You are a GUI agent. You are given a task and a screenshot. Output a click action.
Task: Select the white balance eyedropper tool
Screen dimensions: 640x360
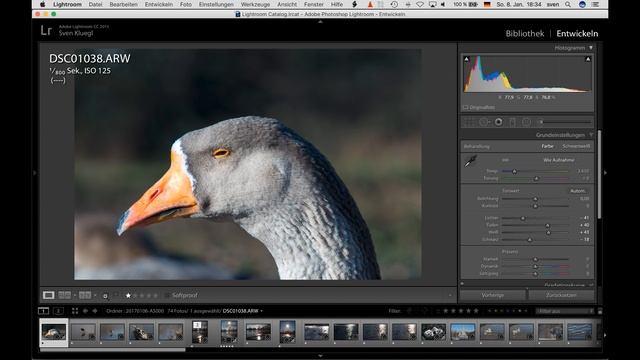[x=471, y=161]
